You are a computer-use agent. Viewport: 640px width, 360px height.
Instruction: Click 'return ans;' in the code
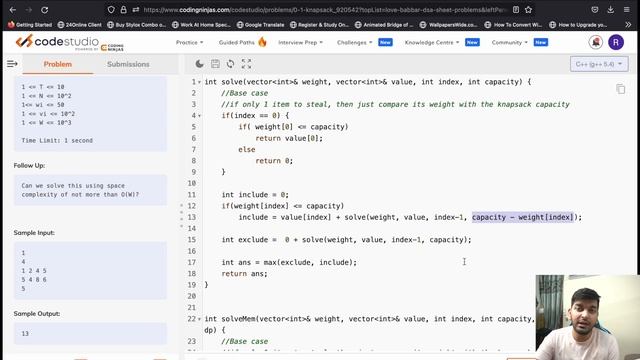pos(244,274)
